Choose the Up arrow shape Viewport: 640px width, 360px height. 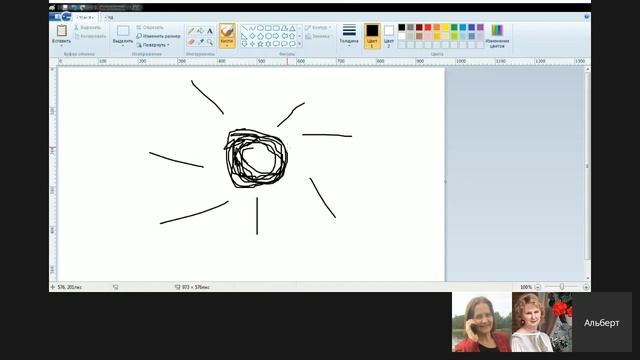[x=292, y=36]
